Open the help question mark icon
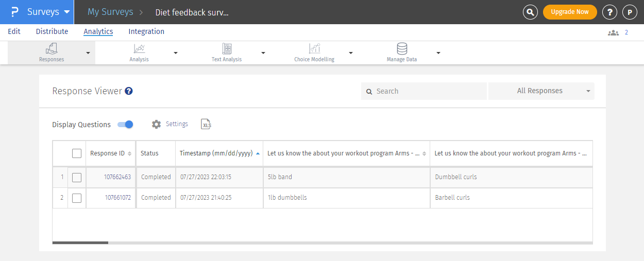Image resolution: width=644 pixels, height=261 pixels. coord(610,12)
